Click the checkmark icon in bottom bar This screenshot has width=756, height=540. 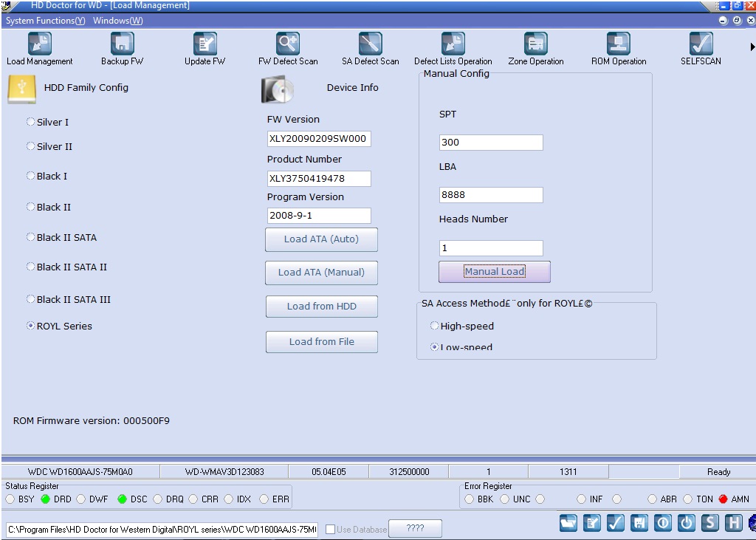point(616,522)
